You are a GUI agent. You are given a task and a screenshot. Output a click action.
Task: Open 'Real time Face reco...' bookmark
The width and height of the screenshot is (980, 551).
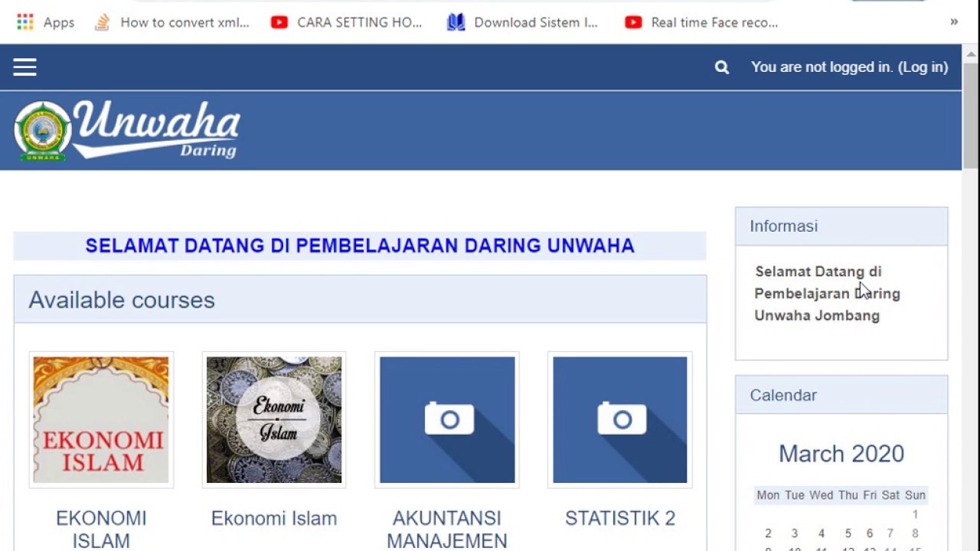[701, 22]
